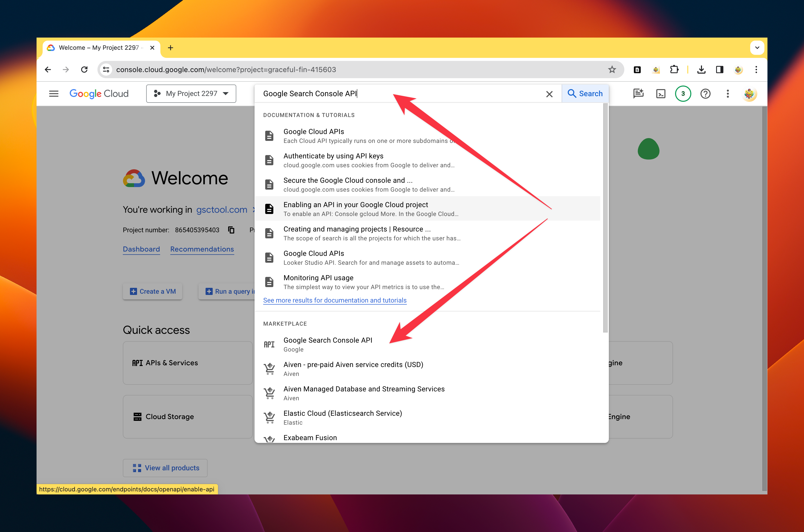Open notifications badge showing 3
The height and width of the screenshot is (532, 804).
click(682, 94)
